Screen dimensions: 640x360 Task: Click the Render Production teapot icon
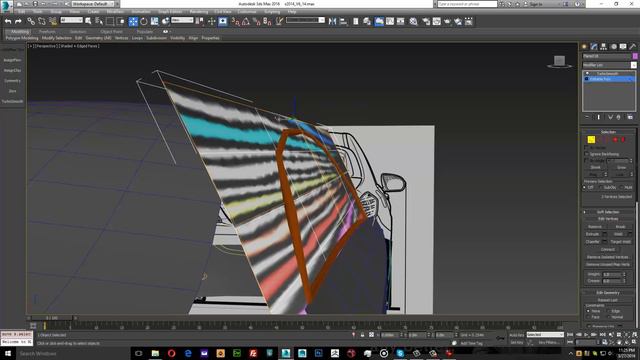click(x=447, y=21)
